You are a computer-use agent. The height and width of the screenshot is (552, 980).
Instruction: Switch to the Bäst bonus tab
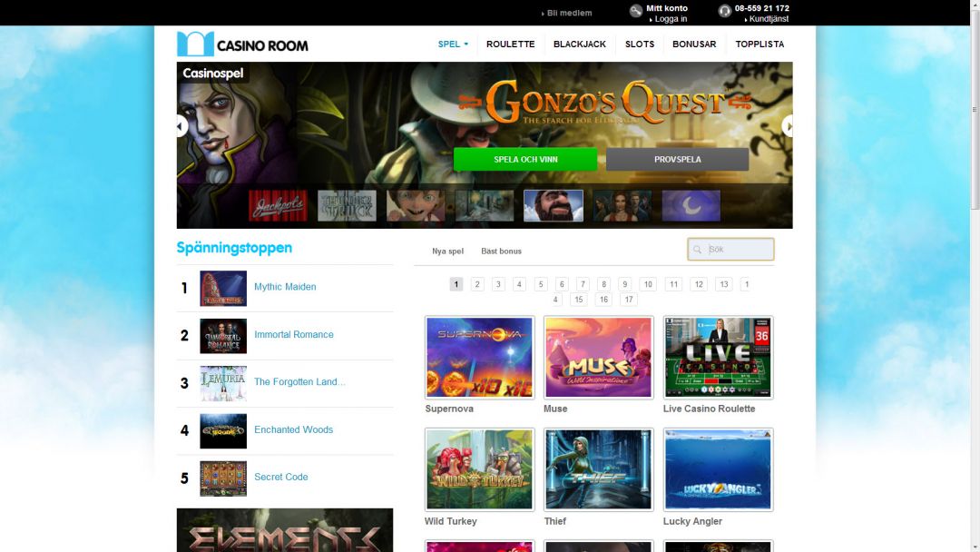501,251
